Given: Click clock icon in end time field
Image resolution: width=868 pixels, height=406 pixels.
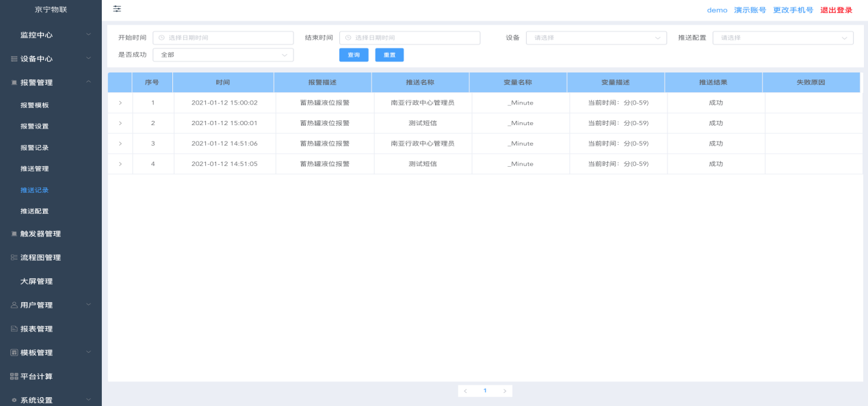Looking at the screenshot, I should 349,38.
